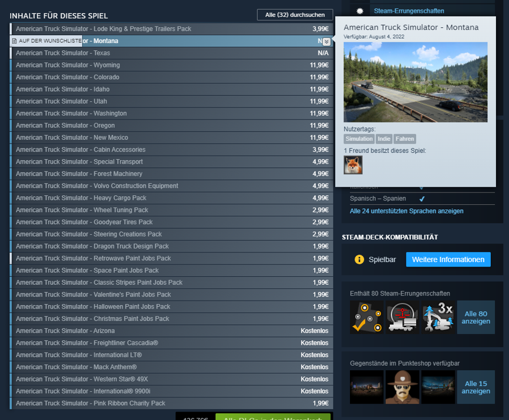
Task: Click the Fahren user tag
Action: [405, 139]
